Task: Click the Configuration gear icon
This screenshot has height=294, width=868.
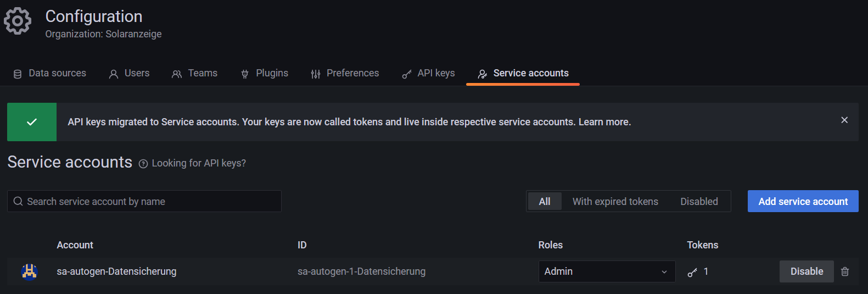Action: 18,21
